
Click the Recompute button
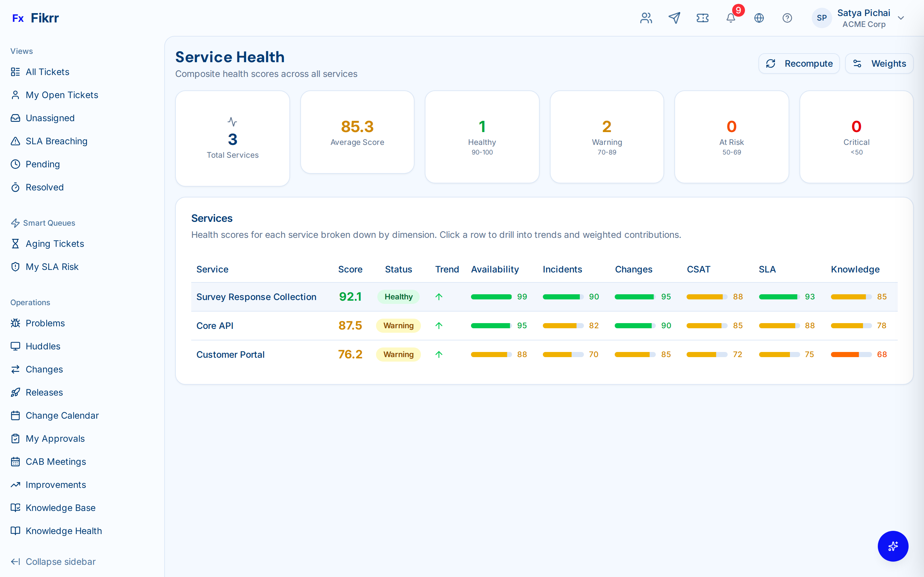point(799,63)
